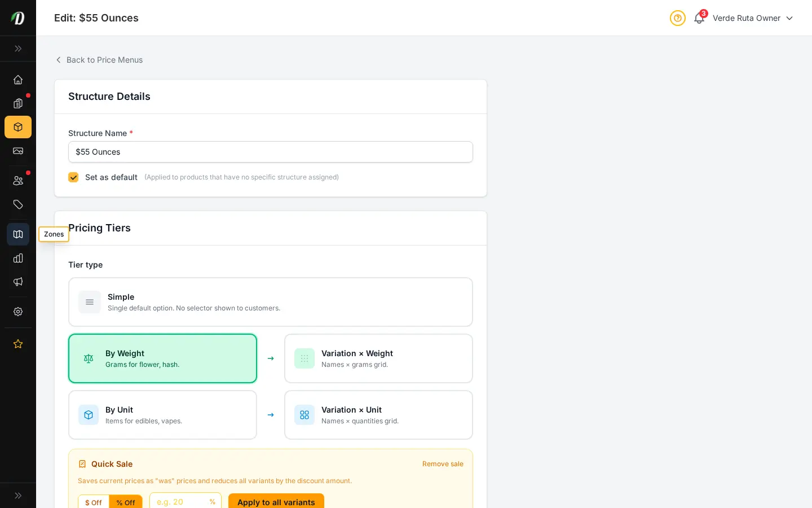The width and height of the screenshot is (812, 508).
Task: Open the tag icon in the sidebar
Action: 18,204
